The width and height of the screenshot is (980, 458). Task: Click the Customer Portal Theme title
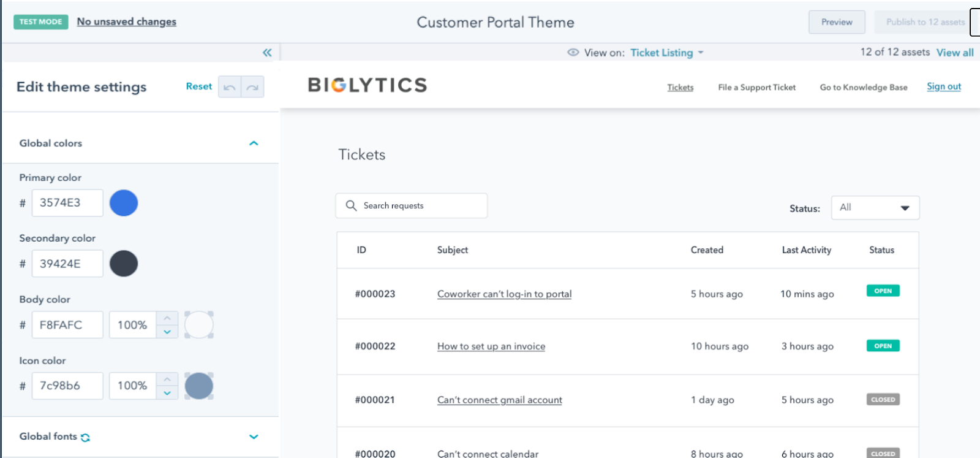click(x=496, y=22)
